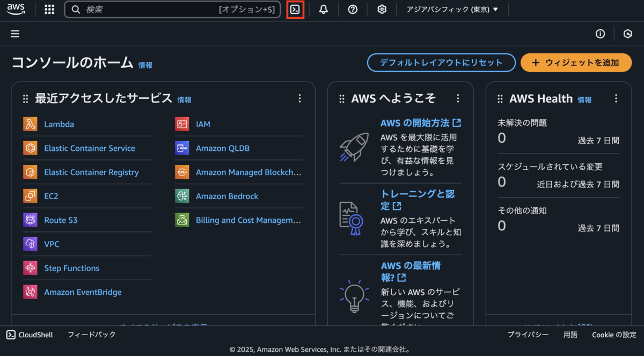Viewport: 644px width, 356px height.
Task: Click the デフォルトレイアウトにリセット button
Action: tap(441, 62)
